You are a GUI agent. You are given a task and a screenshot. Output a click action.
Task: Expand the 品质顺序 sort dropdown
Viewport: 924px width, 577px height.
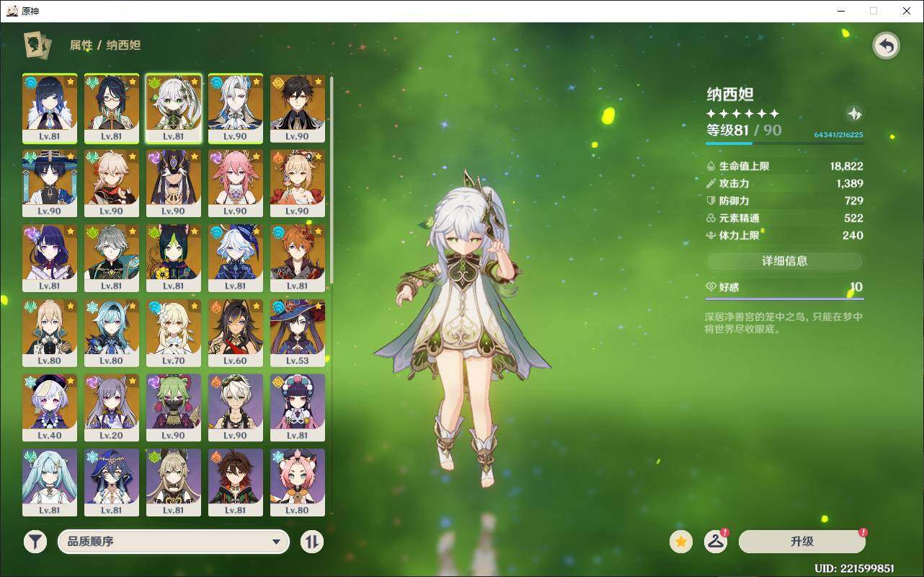[x=174, y=542]
